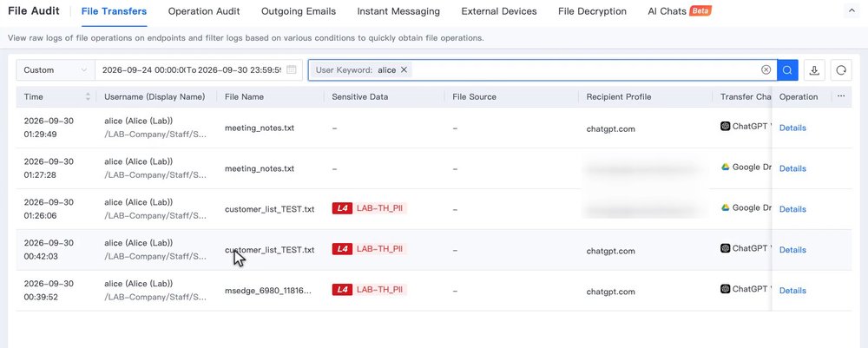Click ChatGPT icon in 00:42:03 row
The height and width of the screenshot is (348, 868).
coord(725,248)
